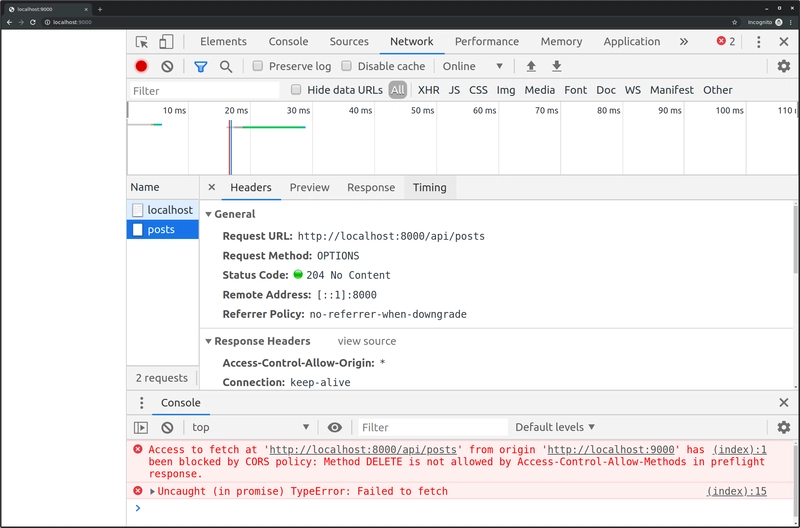800x528 pixels.
Task: Click the console Filter input
Action: point(433,428)
